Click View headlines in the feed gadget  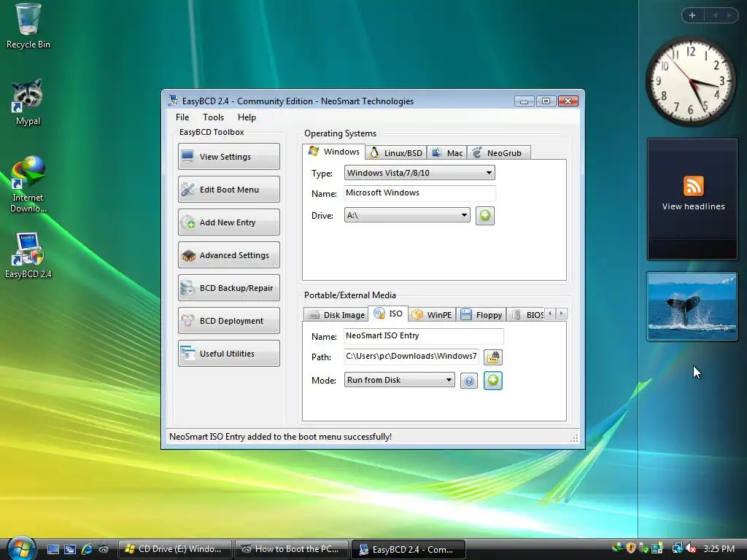pos(693,206)
